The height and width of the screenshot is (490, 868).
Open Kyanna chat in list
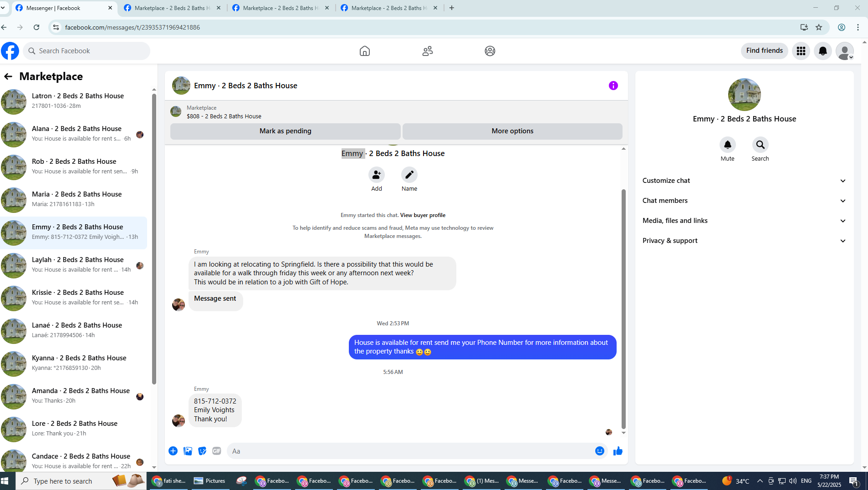[74, 363]
